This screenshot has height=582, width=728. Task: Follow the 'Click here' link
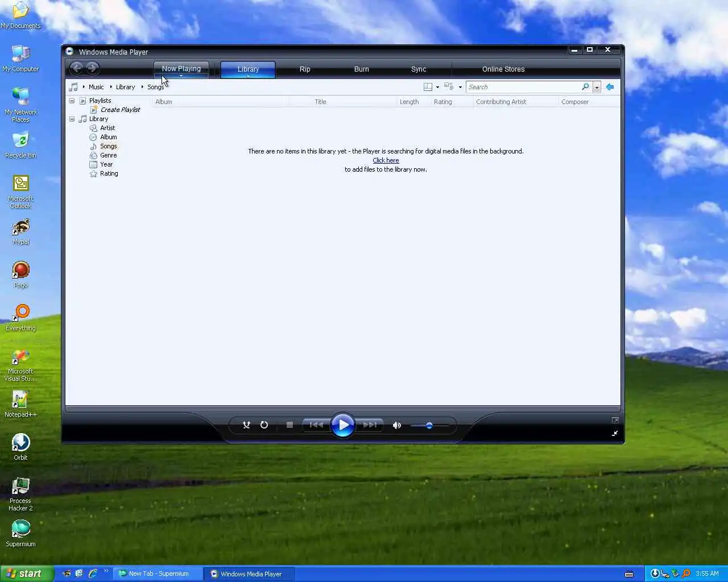[386, 160]
